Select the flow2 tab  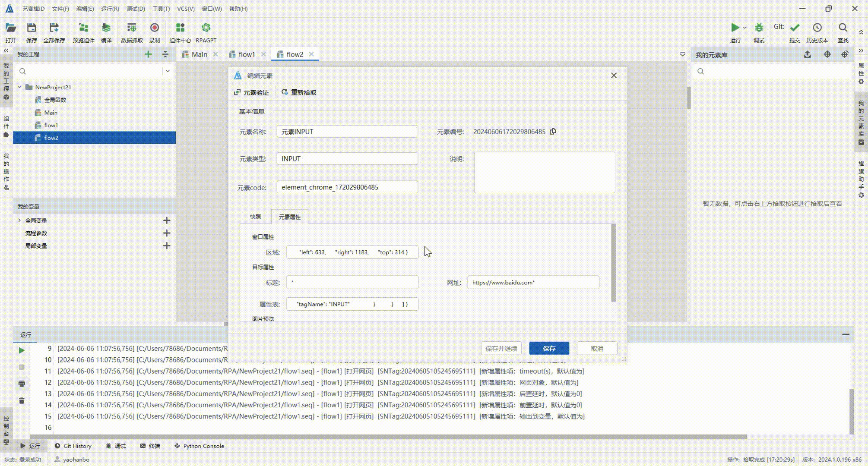(x=295, y=54)
